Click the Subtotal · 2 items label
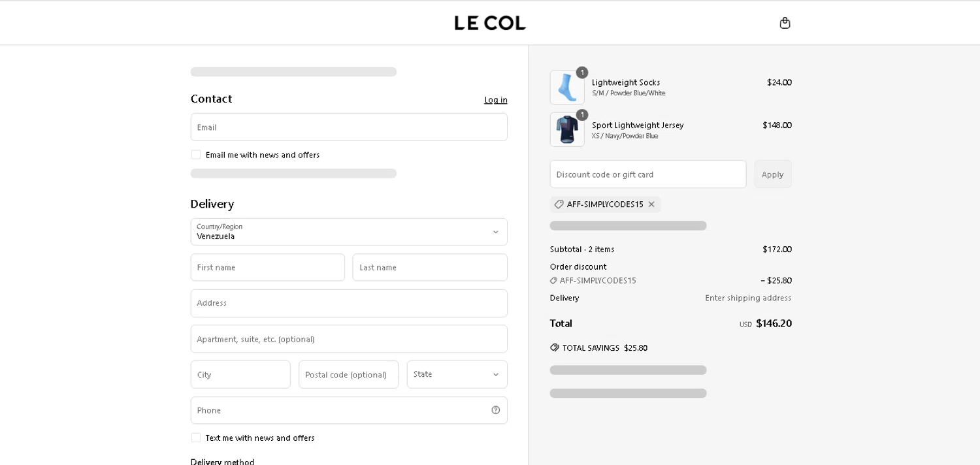The image size is (980, 465). coord(582,249)
